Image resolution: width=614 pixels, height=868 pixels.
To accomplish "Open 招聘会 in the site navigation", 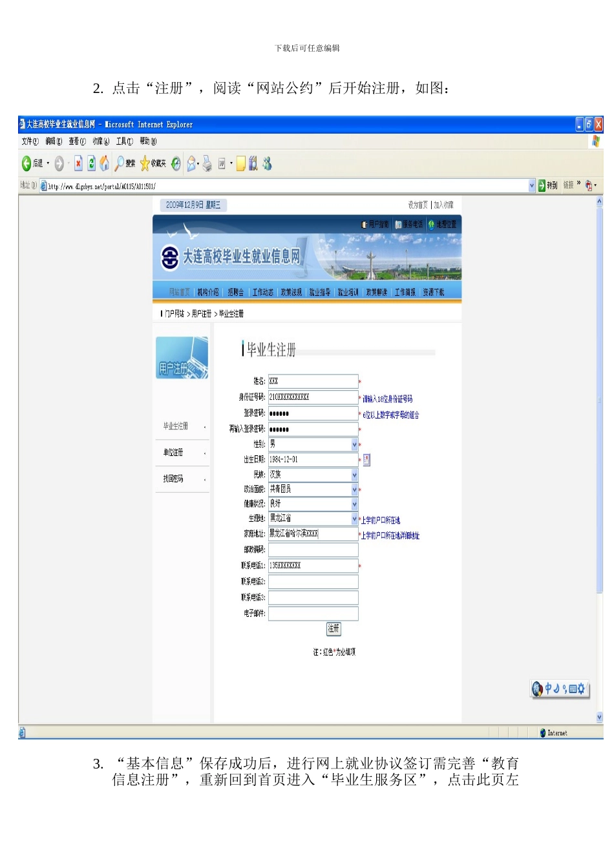I will 235,292.
